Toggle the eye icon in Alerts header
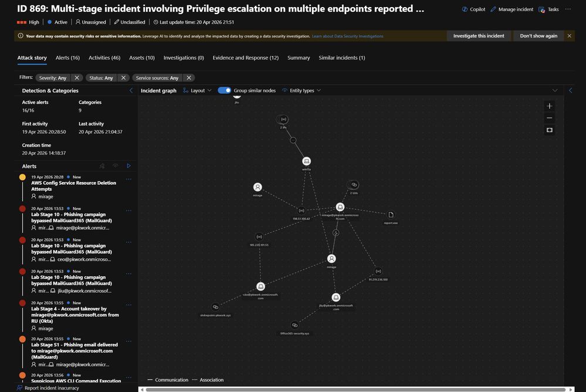Viewport: 586px width, 392px height. [x=116, y=166]
